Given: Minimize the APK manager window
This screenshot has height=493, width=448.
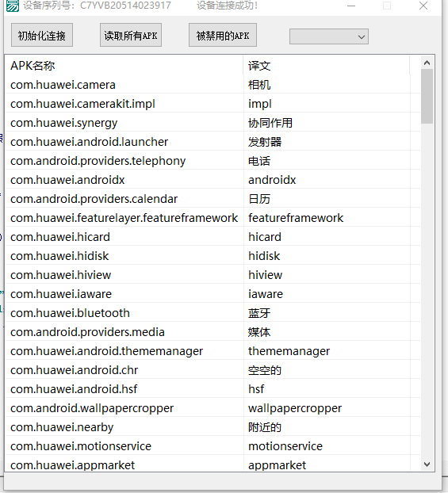Looking at the screenshot, I should pos(351,6).
